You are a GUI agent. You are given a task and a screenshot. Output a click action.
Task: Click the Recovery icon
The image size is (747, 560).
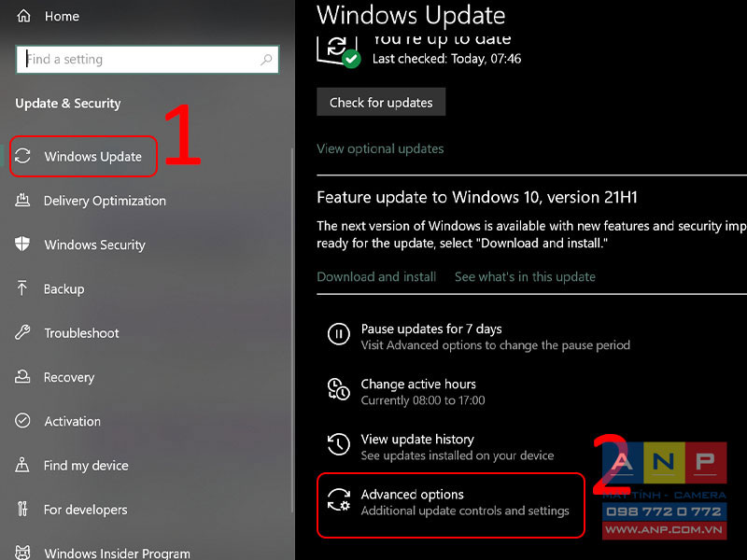[22, 377]
